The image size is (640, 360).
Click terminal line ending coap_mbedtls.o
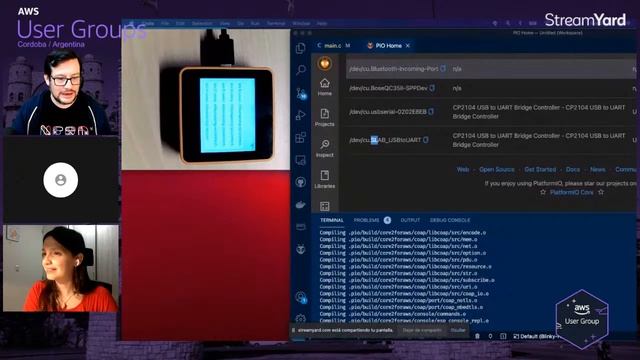401,307
